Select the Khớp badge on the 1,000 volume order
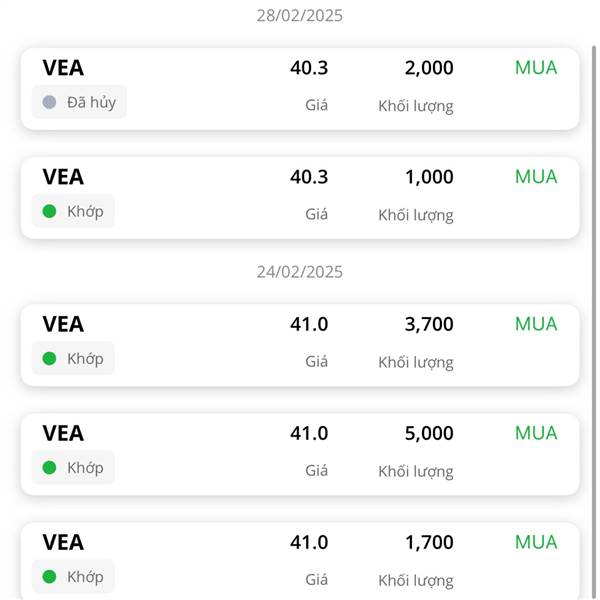The height and width of the screenshot is (600, 600). [x=73, y=211]
